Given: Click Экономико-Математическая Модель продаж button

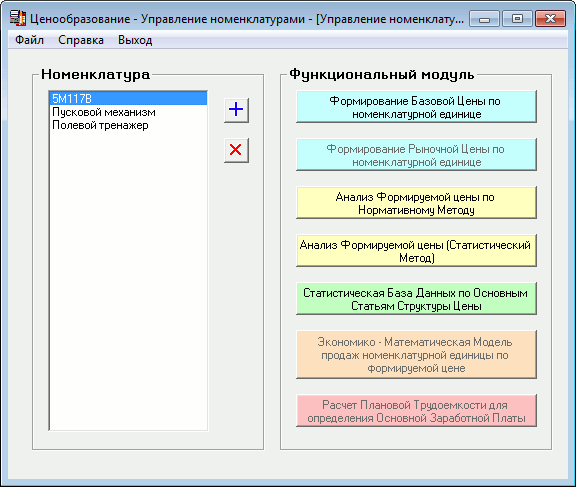Looking at the screenshot, I should pos(416,354).
